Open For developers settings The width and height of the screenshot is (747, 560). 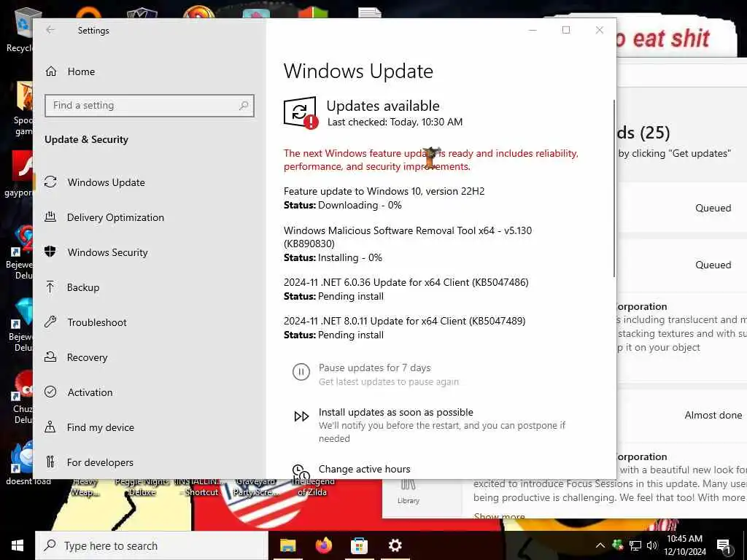coord(99,462)
